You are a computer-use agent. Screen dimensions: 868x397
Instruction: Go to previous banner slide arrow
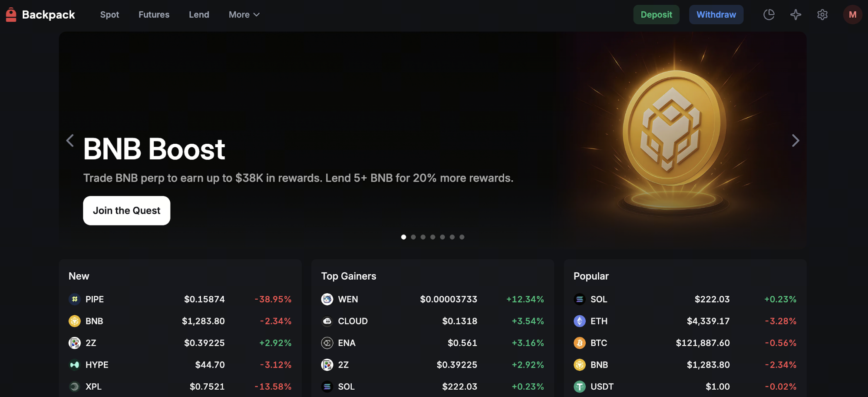[x=70, y=140]
